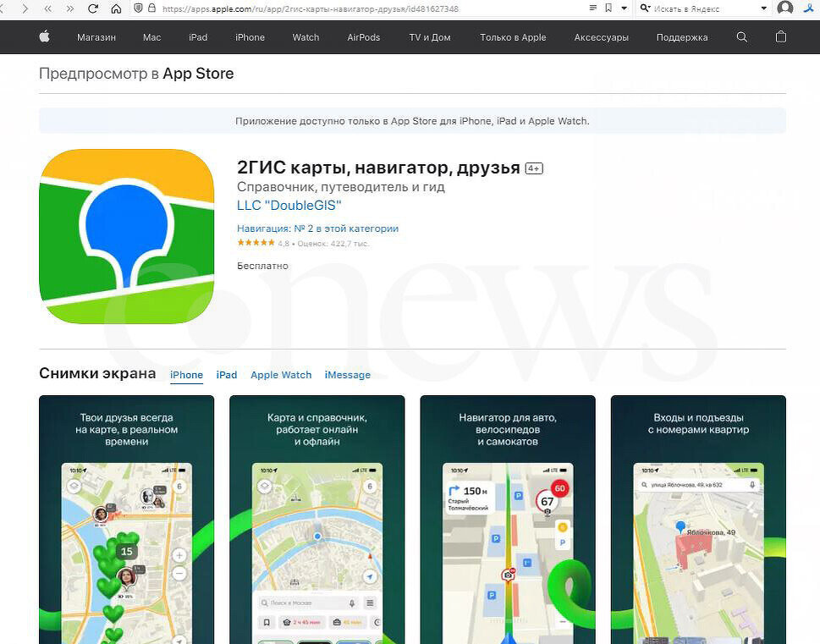Image resolution: width=820 pixels, height=644 pixels.
Task: Open the Навигатор для авто screenshot
Action: 508,520
